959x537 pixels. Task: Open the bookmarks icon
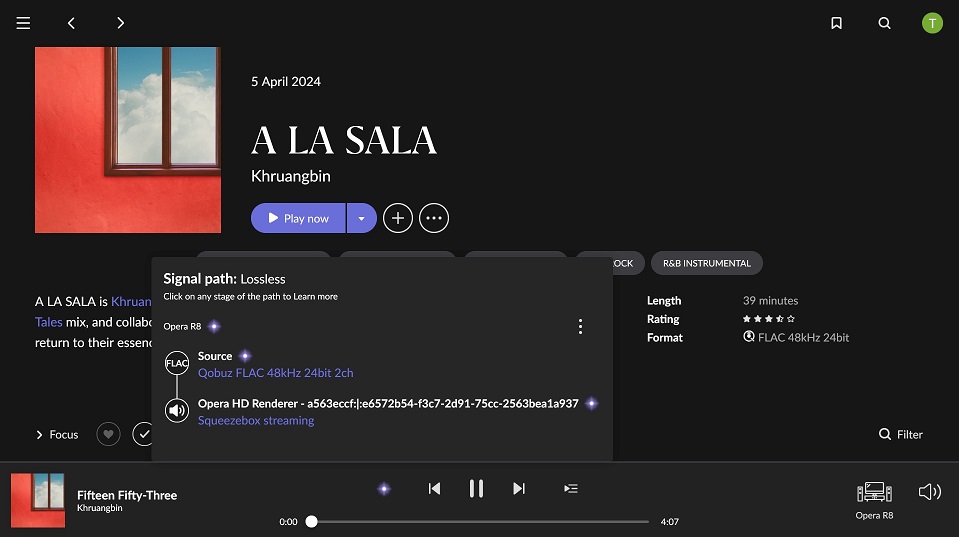click(836, 23)
